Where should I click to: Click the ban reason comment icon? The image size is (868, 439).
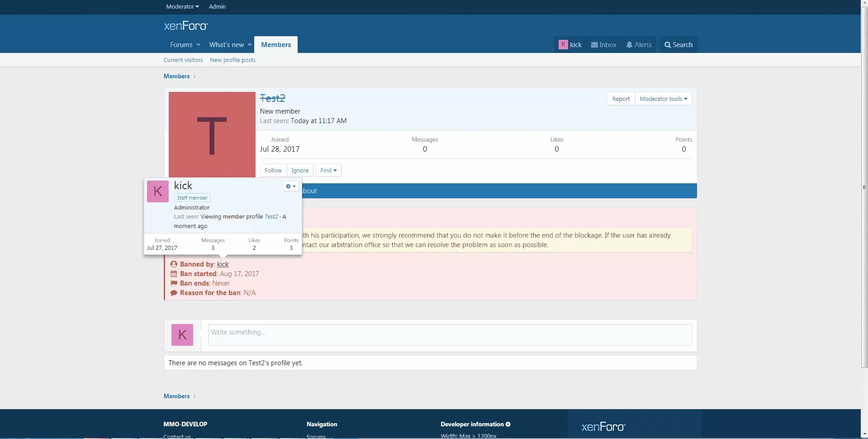coord(174,293)
